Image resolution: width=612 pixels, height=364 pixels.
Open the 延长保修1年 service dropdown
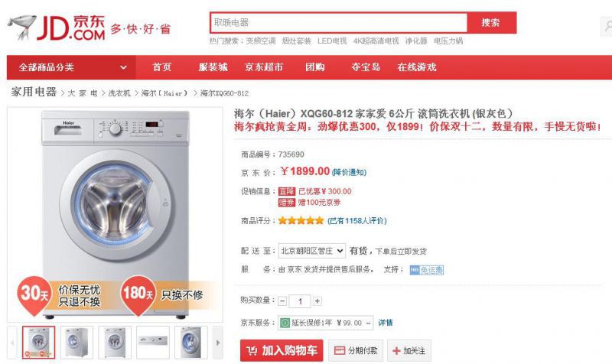(x=368, y=323)
